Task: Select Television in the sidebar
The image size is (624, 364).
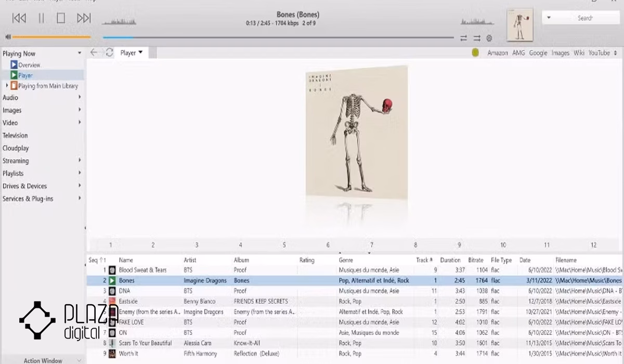Action: (15, 135)
